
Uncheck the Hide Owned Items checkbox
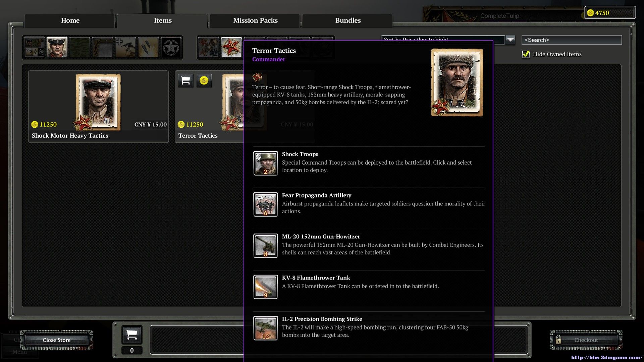click(526, 54)
